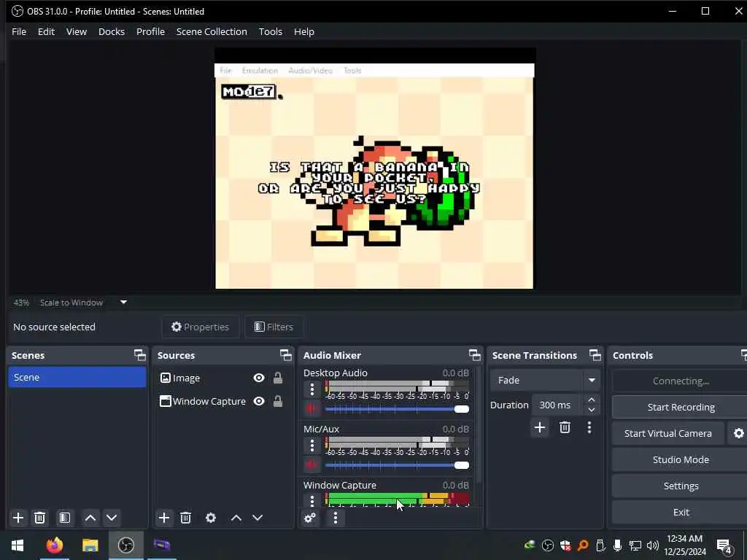This screenshot has height=560, width=747.
Task: Adjust Desktop Audio volume slider
Action: pos(397,409)
